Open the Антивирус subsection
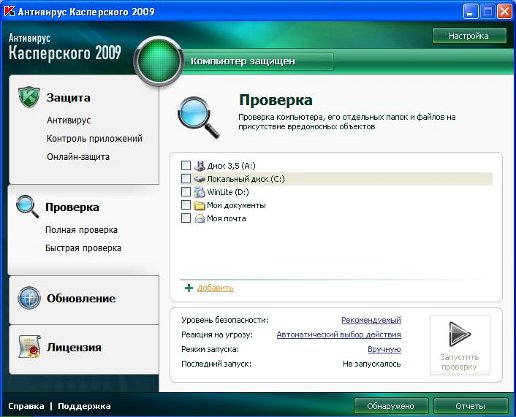The height and width of the screenshot is (417, 516). (x=69, y=120)
